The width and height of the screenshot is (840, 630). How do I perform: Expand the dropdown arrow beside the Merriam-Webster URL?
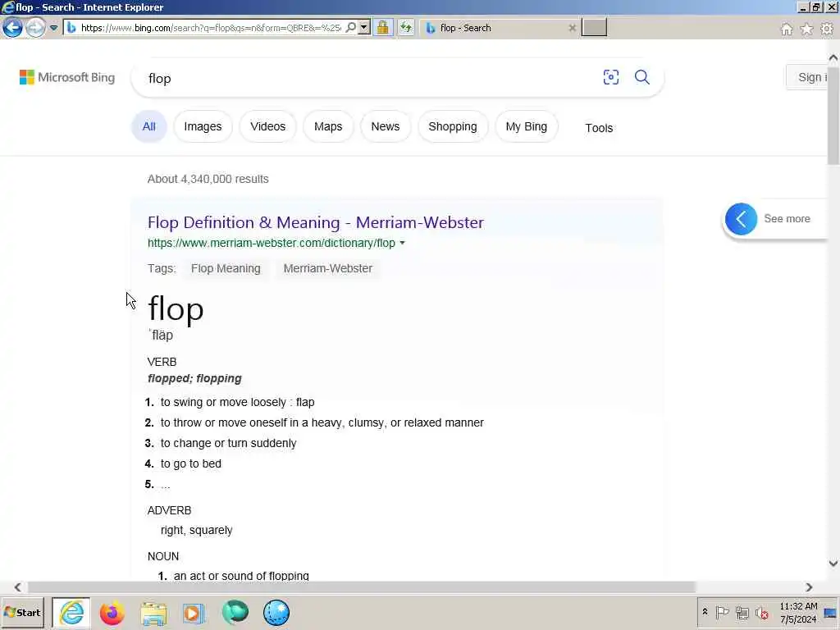coord(402,243)
